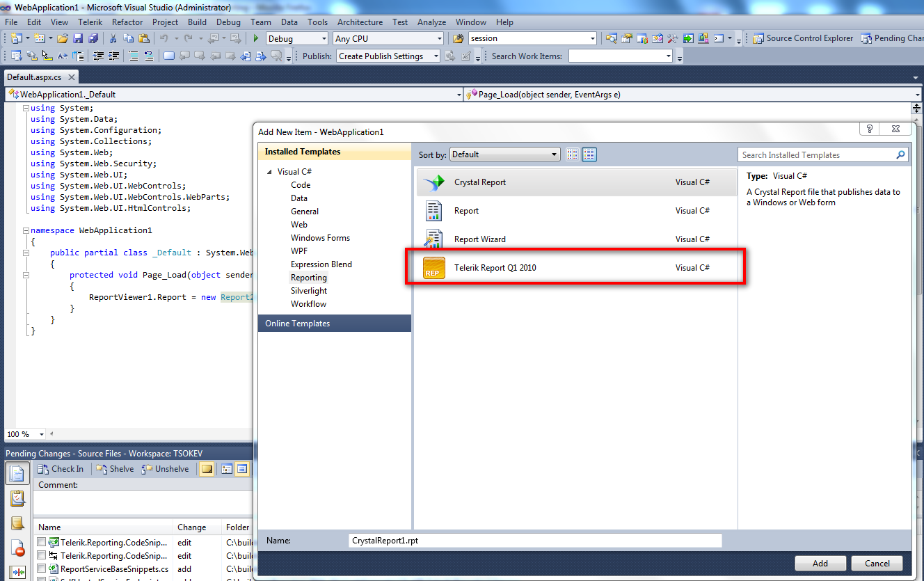Click the search magnifier in Installed Templates box
This screenshot has width=924, height=581.
901,155
